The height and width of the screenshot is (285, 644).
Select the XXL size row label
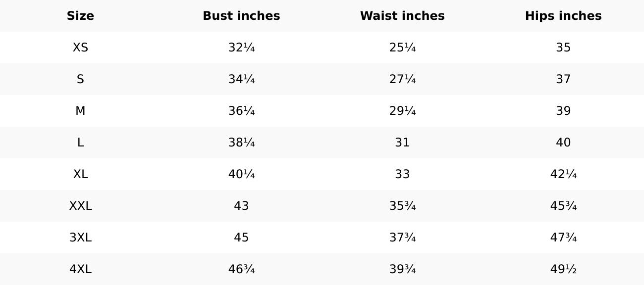80,206
